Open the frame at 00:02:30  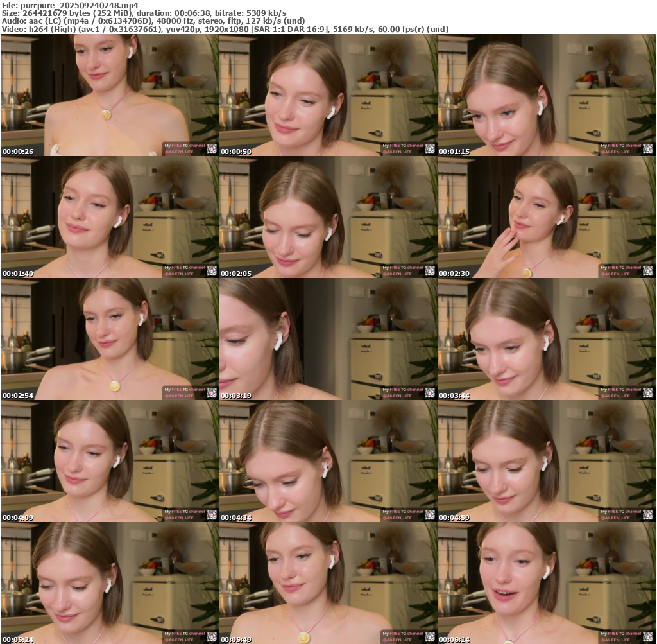point(546,217)
